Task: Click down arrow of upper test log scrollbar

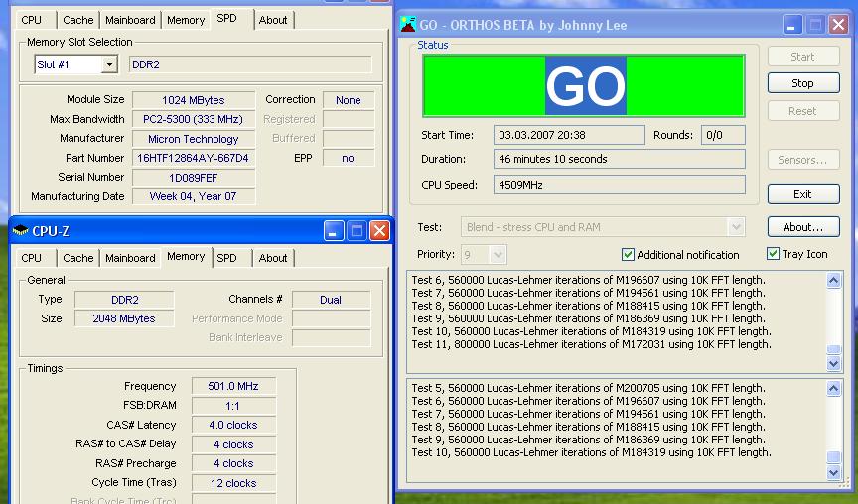Action: (x=833, y=363)
